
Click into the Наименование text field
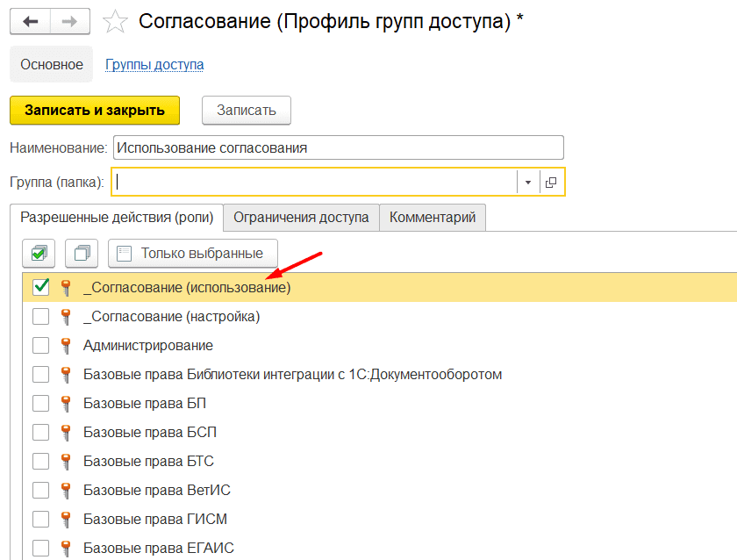(x=339, y=147)
